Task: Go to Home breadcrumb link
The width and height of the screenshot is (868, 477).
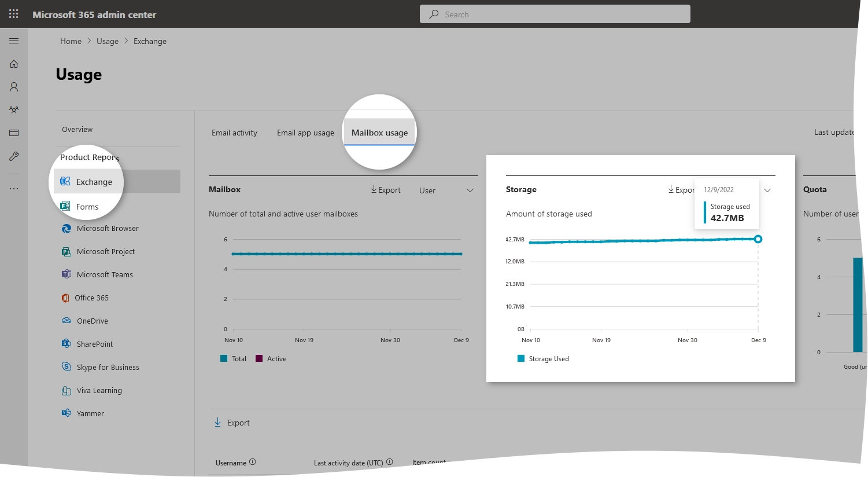Action: [71, 41]
